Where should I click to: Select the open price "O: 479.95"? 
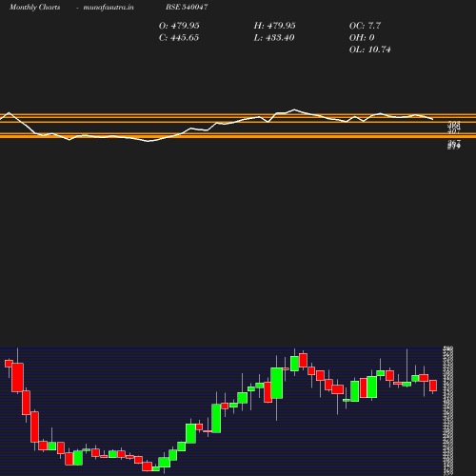click(x=179, y=26)
